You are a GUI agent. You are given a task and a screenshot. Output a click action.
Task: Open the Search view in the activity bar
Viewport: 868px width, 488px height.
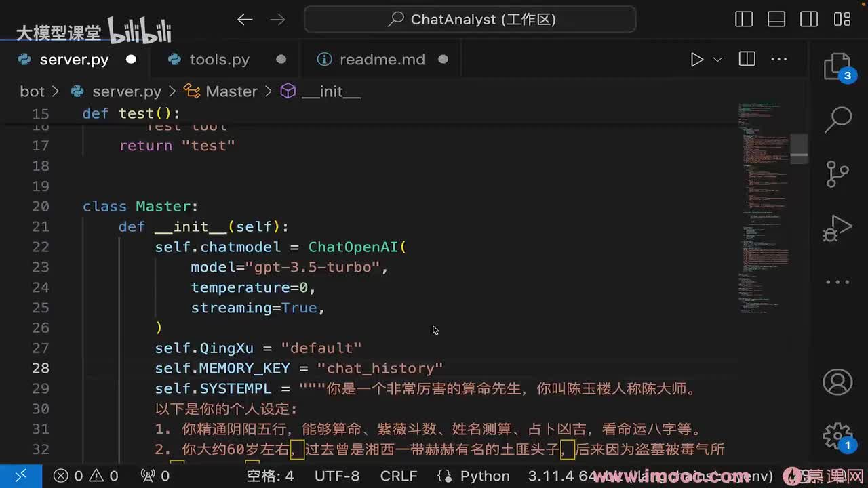[837, 120]
